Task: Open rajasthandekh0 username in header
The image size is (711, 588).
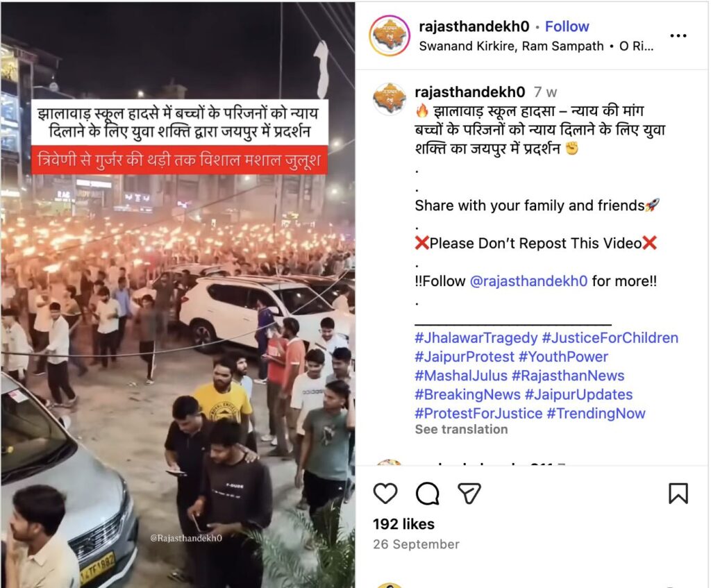Action: pos(474,26)
